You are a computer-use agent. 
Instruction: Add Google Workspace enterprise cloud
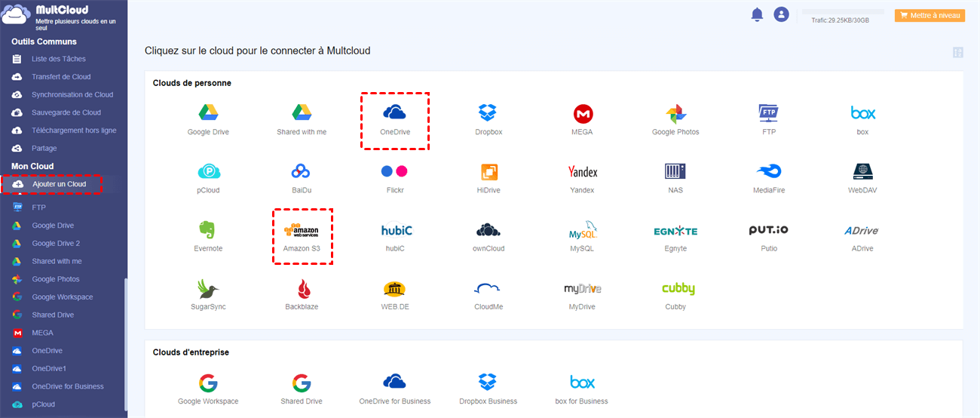tap(208, 389)
